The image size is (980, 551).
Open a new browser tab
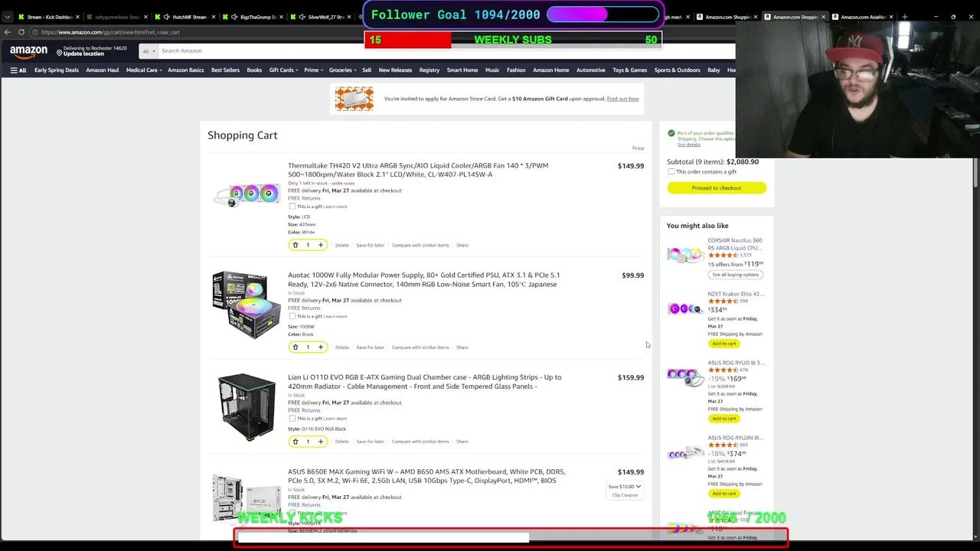click(x=904, y=17)
